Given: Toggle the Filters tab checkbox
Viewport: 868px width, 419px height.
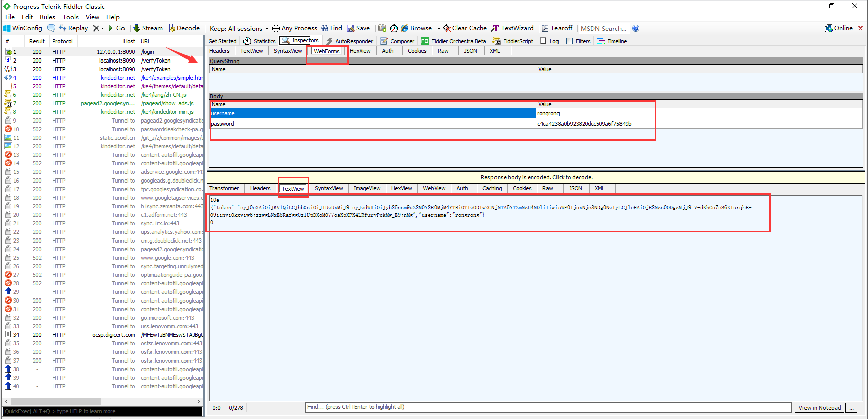Looking at the screenshot, I should click(x=569, y=41).
